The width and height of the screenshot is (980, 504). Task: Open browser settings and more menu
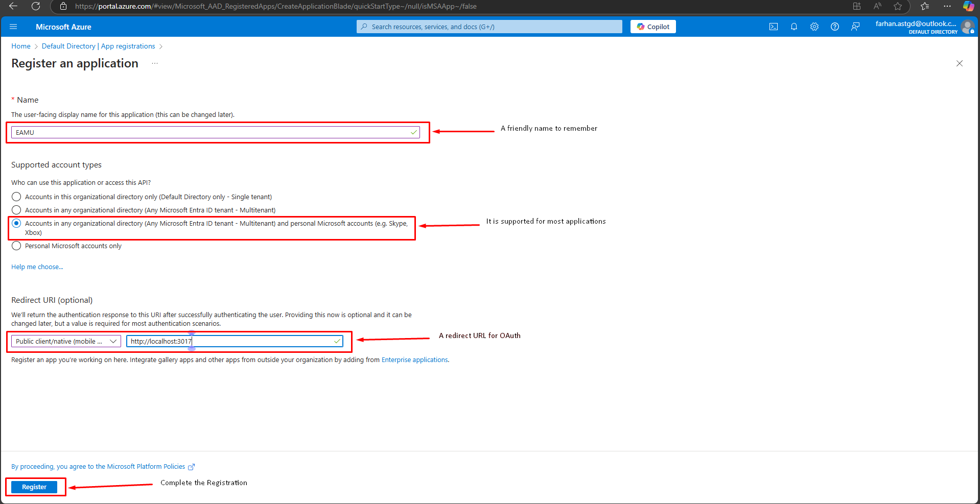947,6
